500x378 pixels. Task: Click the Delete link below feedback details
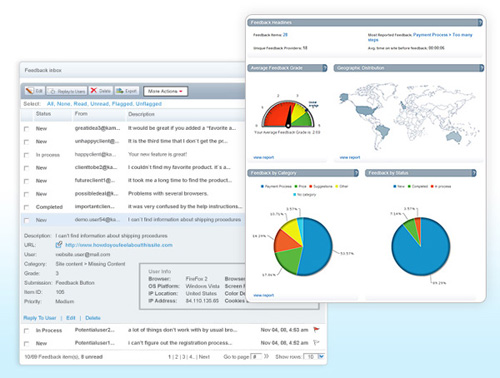93,318
